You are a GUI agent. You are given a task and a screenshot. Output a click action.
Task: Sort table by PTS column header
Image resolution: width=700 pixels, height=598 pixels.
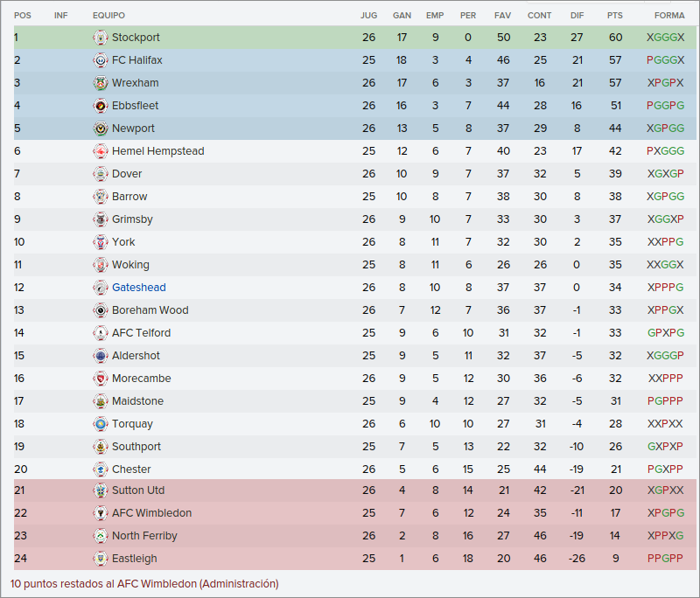point(615,16)
